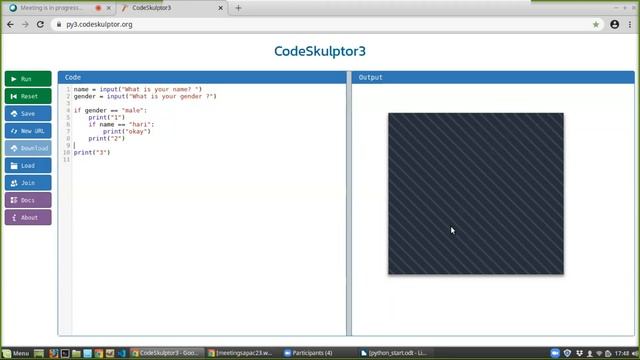
Task: Click the print("1") code line
Action: (x=107, y=117)
